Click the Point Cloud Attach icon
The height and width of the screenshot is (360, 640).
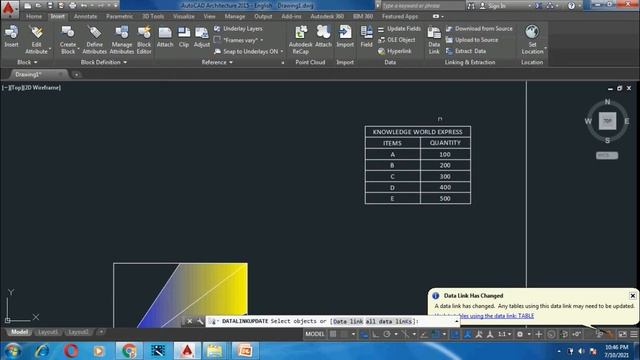pyautogui.click(x=323, y=32)
